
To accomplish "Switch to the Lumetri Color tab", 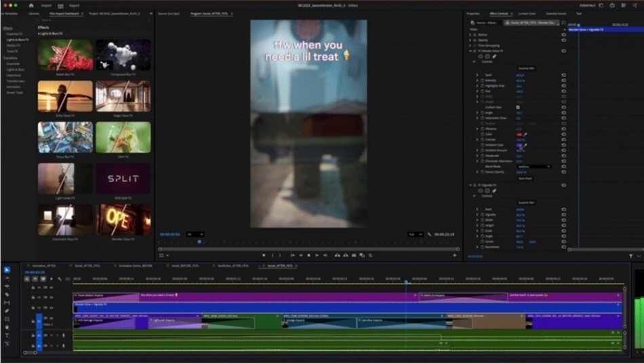I will click(527, 14).
